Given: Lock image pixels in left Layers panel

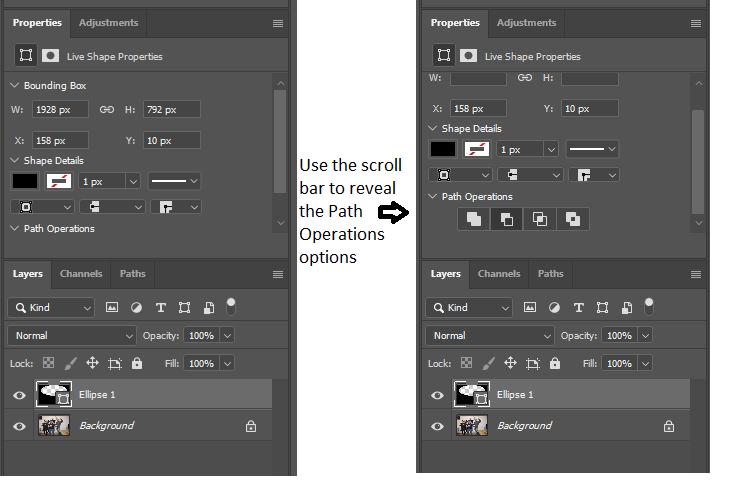Looking at the screenshot, I should (70, 363).
